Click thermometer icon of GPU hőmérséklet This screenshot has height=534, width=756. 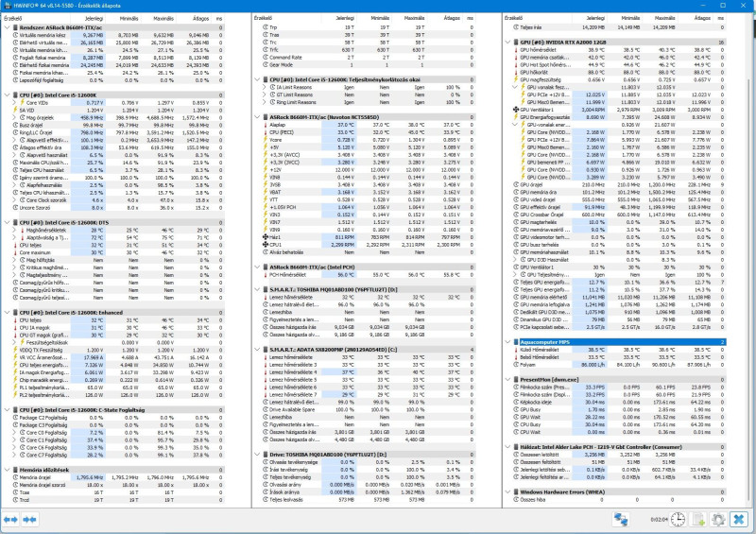click(x=516, y=50)
